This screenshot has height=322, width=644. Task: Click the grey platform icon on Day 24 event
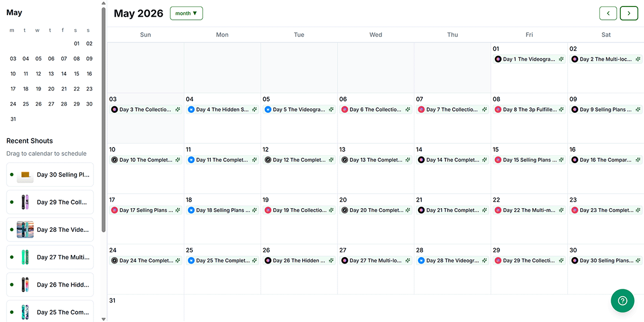(x=114, y=261)
